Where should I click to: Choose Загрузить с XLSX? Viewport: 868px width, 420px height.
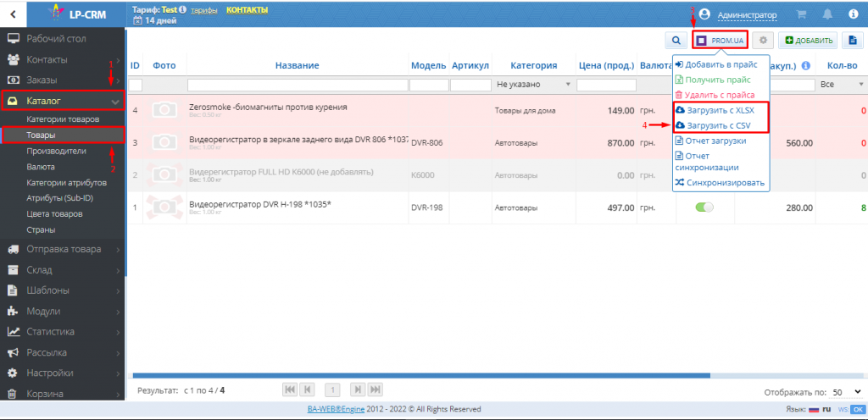[x=721, y=111]
